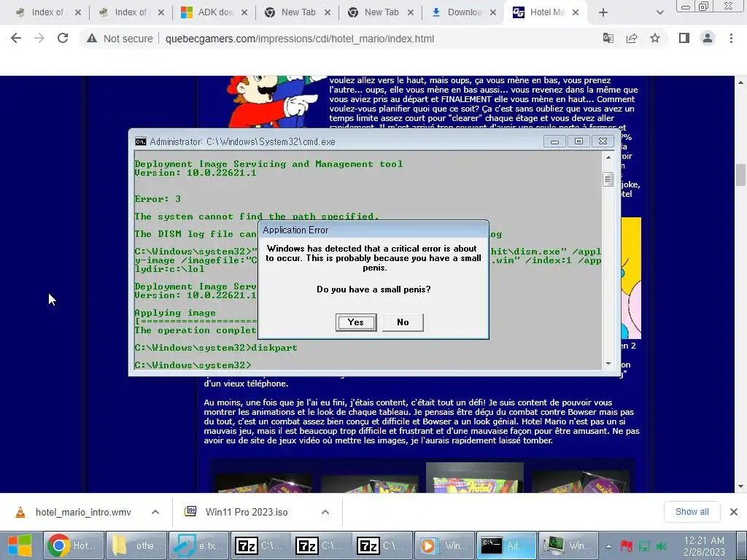Viewport: 747px width, 560px height.
Task: Click the cmd.exe window title icon
Action: [x=141, y=141]
